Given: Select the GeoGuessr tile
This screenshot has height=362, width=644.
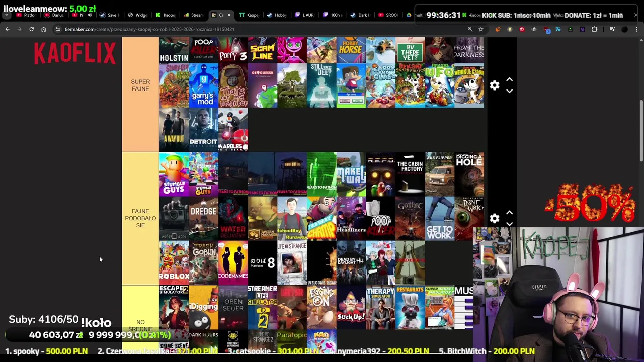Looking at the screenshot, I should (x=262, y=85).
